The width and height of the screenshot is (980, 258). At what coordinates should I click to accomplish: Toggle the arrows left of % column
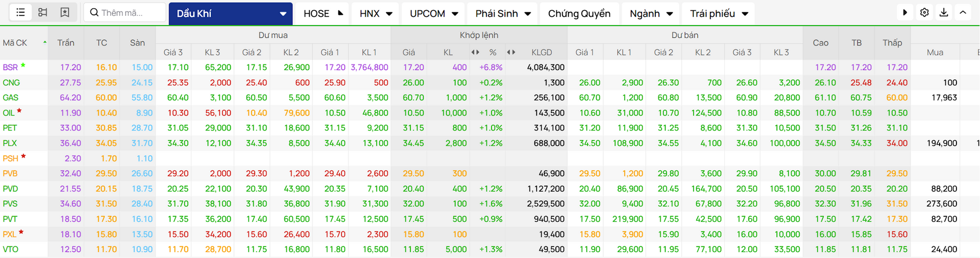(475, 52)
